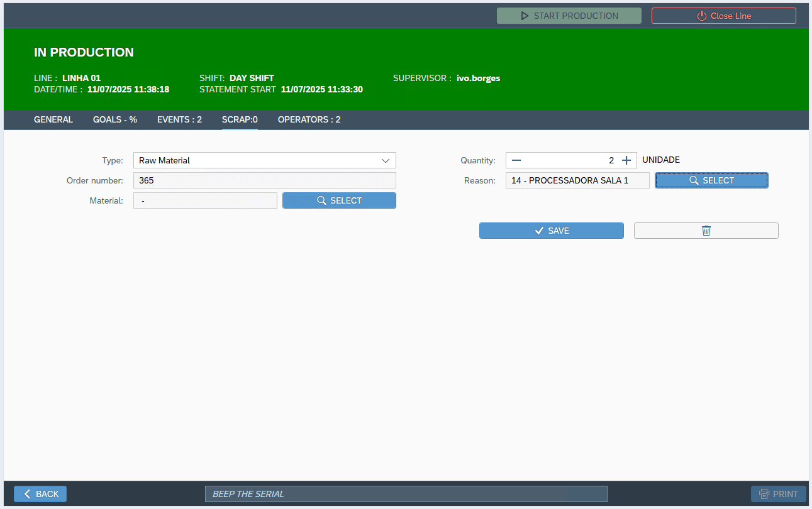The height and width of the screenshot is (509, 812).
Task: Click the Order number input field
Action: pyautogui.click(x=264, y=180)
